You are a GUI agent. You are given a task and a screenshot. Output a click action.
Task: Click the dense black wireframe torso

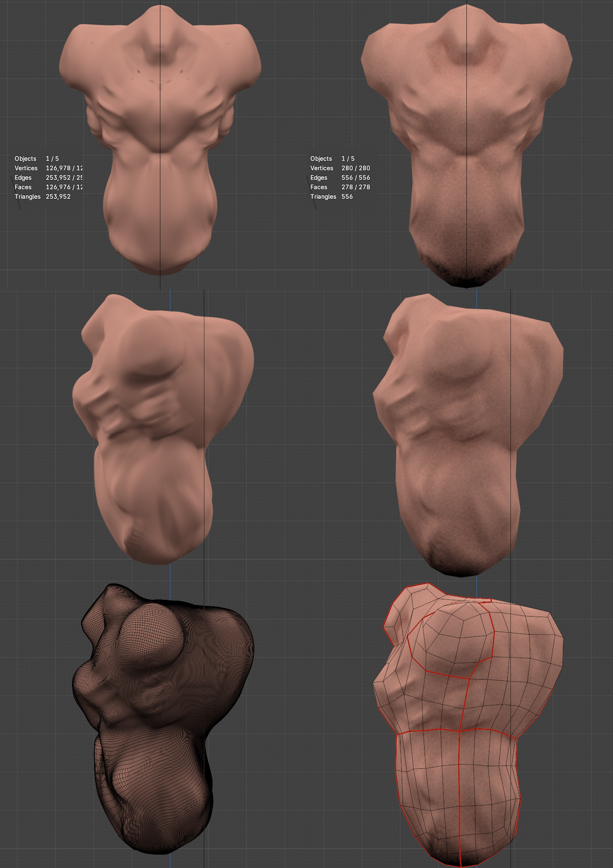tap(163, 719)
